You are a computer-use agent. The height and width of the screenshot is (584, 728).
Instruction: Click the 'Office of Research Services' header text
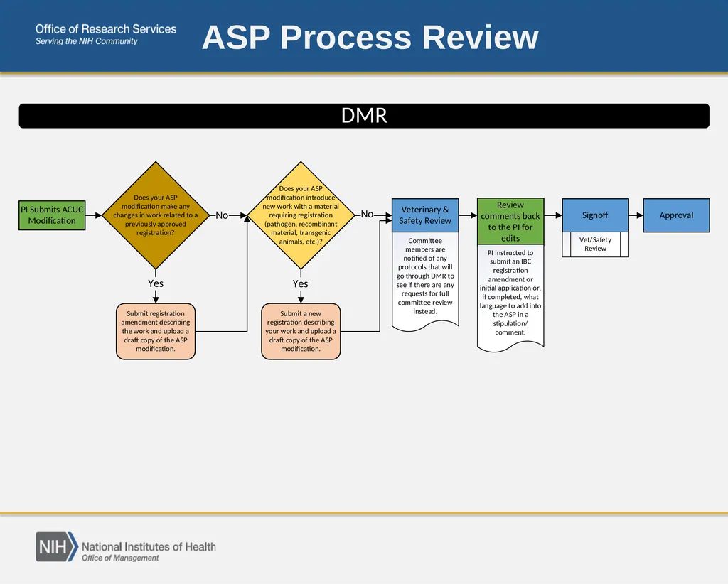[x=106, y=28]
